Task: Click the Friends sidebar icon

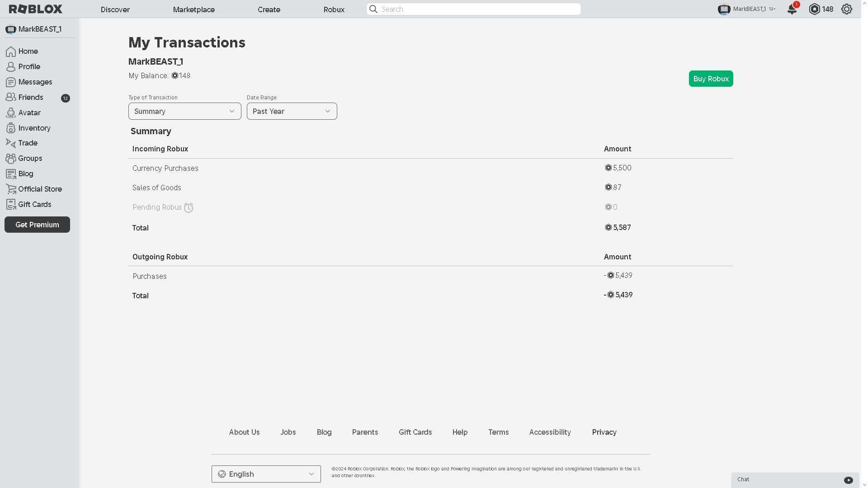Action: (x=11, y=97)
